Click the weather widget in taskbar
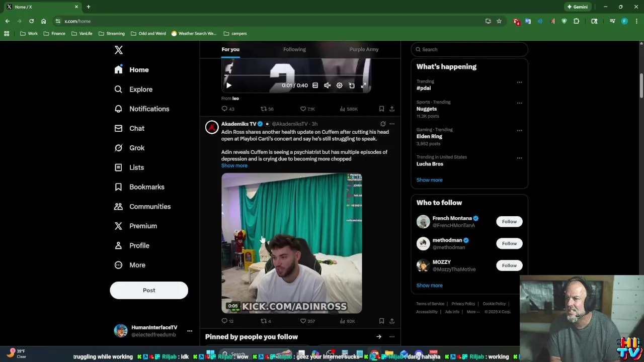This screenshot has width=644, height=362. pyautogui.click(x=17, y=353)
